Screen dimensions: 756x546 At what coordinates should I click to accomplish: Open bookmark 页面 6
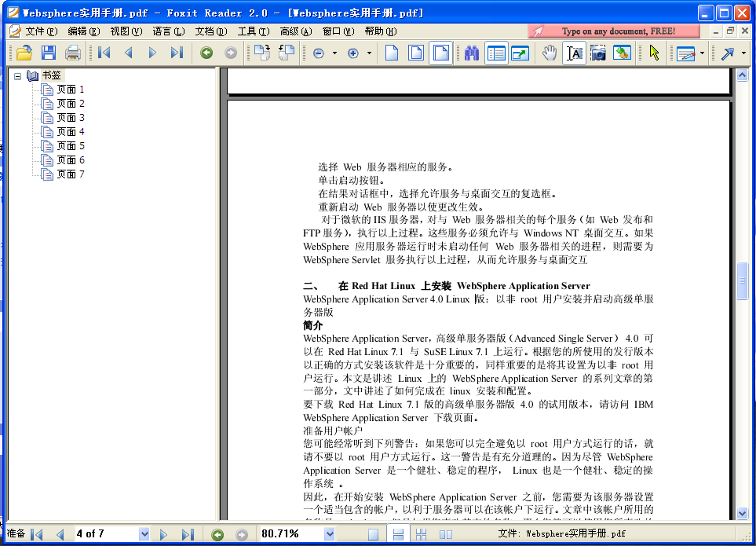pos(71,159)
